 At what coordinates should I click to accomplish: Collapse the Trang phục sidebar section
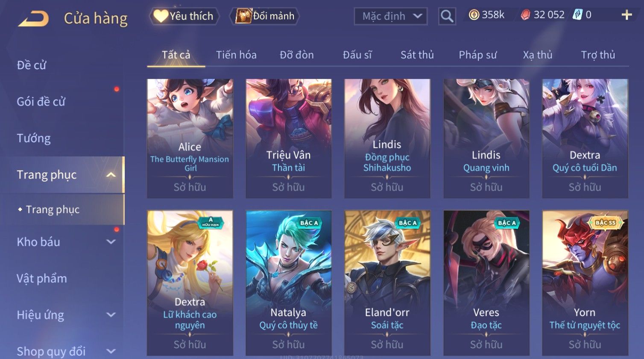coord(111,175)
